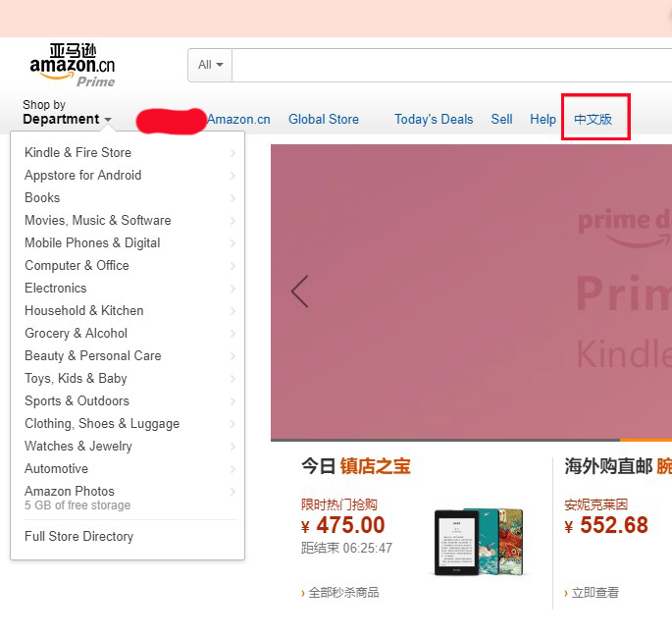Select Mobile Phones & Digital

[x=92, y=243]
